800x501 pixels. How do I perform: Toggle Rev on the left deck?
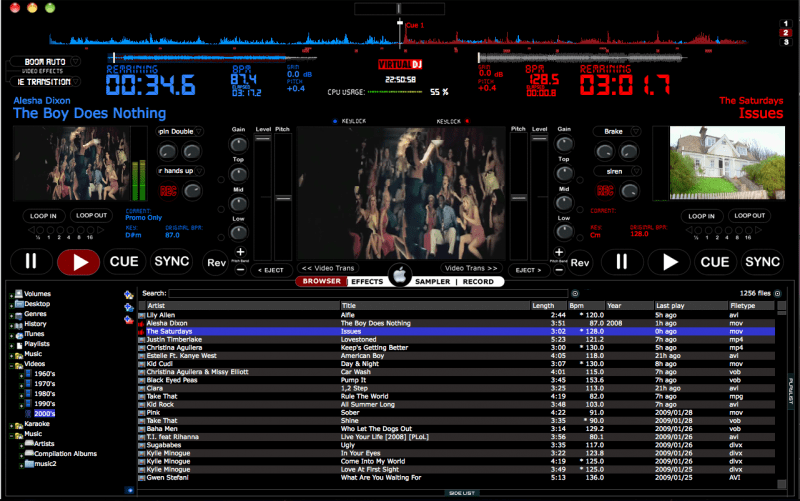(216, 262)
